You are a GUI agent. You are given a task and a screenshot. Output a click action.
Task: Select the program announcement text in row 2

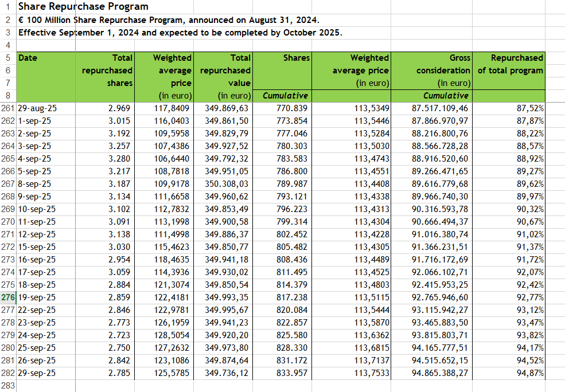point(169,20)
